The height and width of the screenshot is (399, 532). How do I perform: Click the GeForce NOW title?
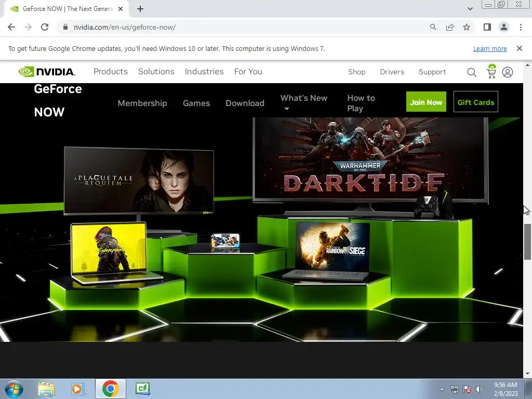(58, 100)
